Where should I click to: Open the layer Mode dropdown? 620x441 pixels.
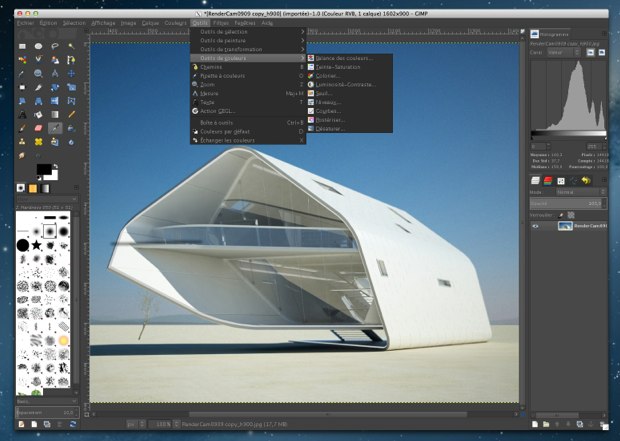(580, 192)
